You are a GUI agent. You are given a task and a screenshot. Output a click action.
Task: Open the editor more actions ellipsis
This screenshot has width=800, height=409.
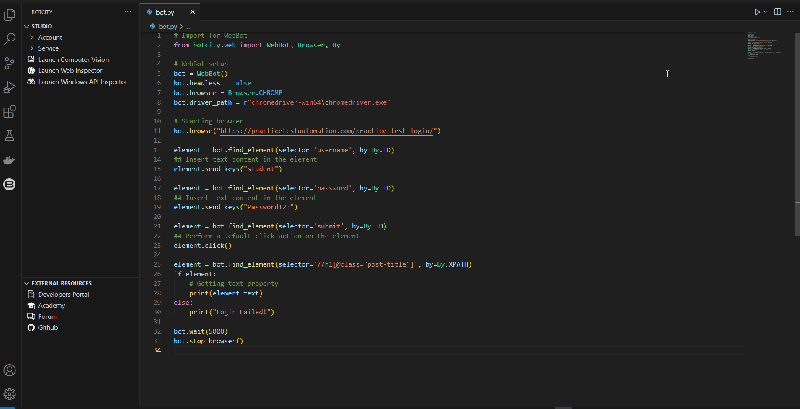[x=792, y=12]
